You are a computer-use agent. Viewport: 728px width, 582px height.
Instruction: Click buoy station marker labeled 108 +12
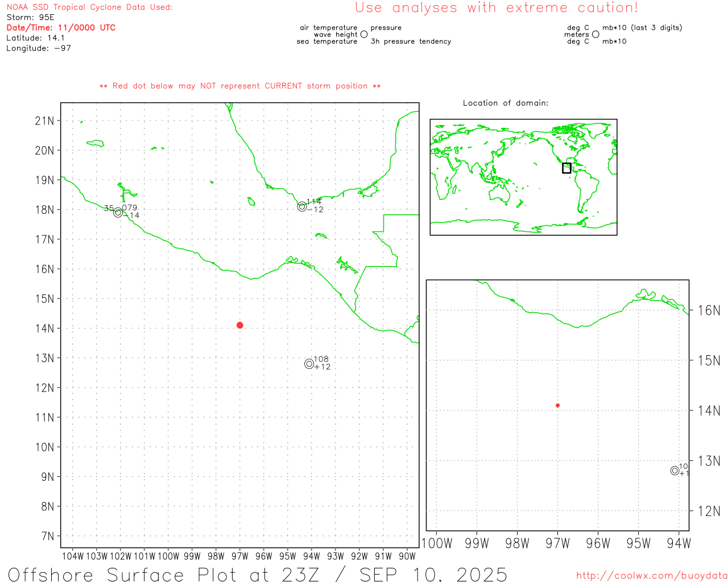tap(309, 364)
